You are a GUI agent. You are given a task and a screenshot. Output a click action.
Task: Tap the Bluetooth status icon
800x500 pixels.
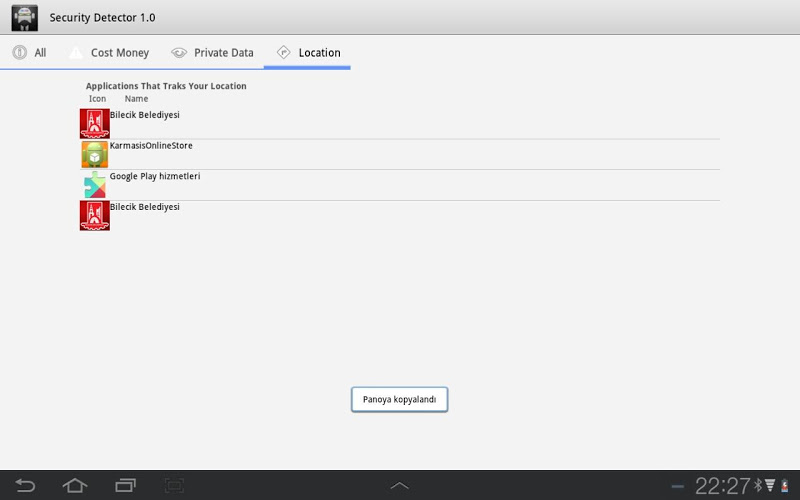[758, 485]
